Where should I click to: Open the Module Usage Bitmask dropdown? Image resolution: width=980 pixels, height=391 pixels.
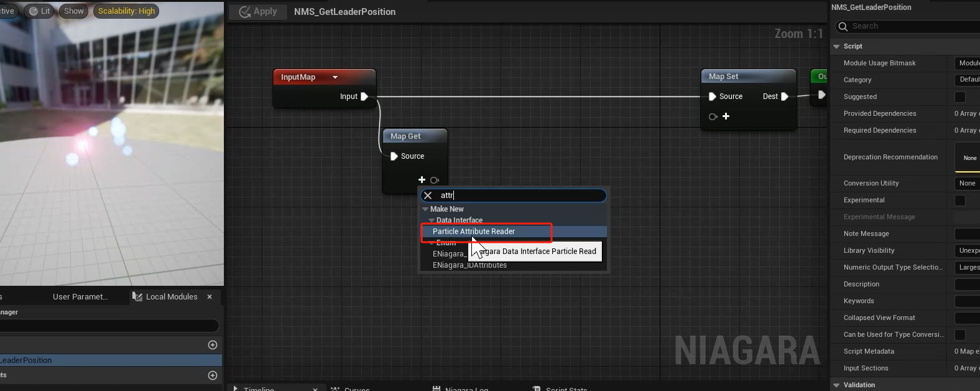coord(968,64)
